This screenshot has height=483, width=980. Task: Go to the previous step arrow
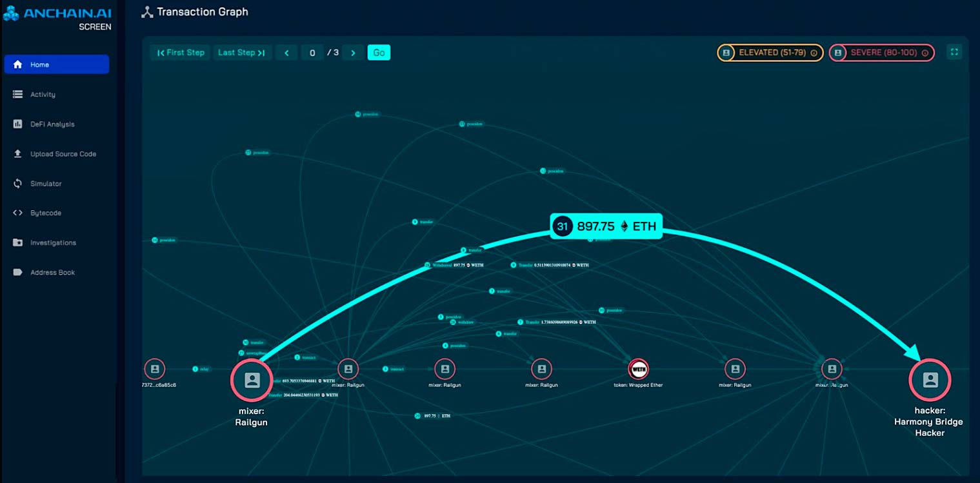(x=286, y=53)
